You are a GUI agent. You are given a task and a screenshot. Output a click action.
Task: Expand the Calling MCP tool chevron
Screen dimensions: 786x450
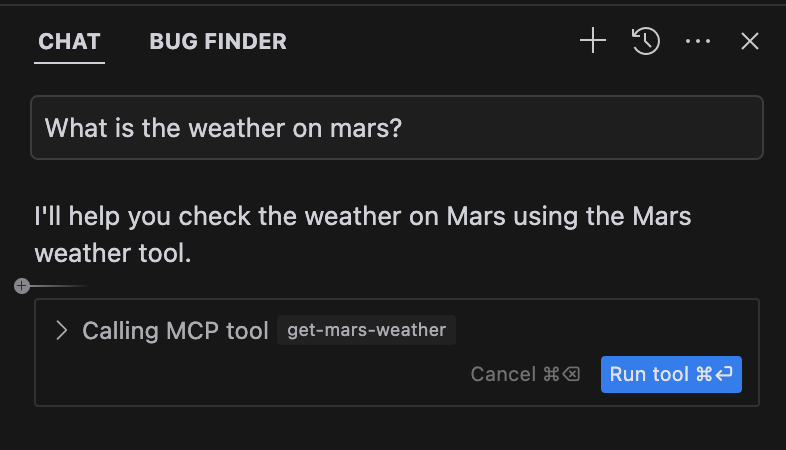click(61, 331)
